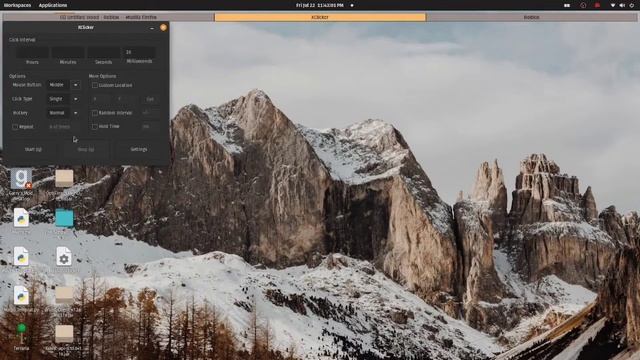Click the Random Interval value field
This screenshot has width=640, height=360.
(150, 113)
